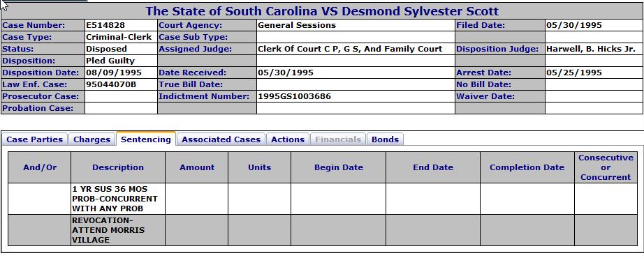Click the indictment number 1995GS1003686
Screen dimensions: 644x258
294,96
